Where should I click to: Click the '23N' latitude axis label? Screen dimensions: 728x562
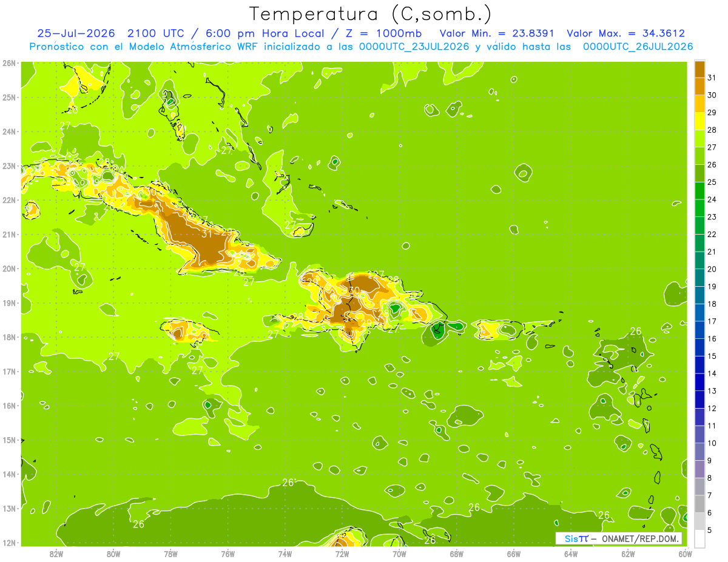9,166
